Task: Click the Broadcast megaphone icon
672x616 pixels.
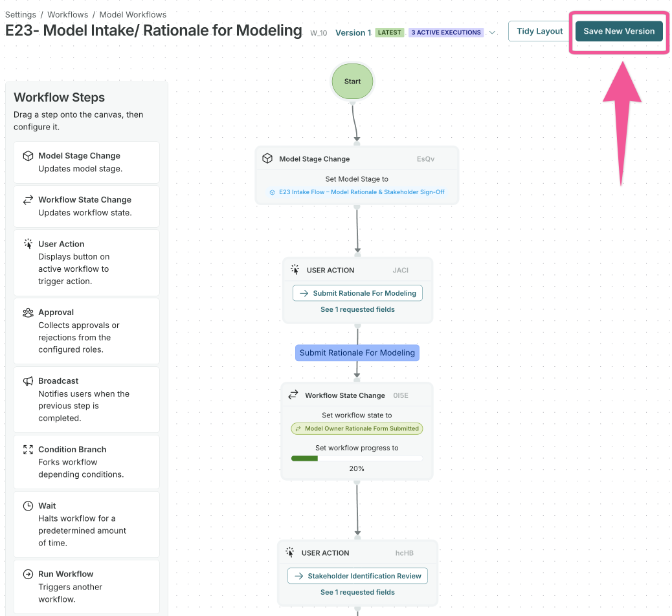Action: point(28,381)
